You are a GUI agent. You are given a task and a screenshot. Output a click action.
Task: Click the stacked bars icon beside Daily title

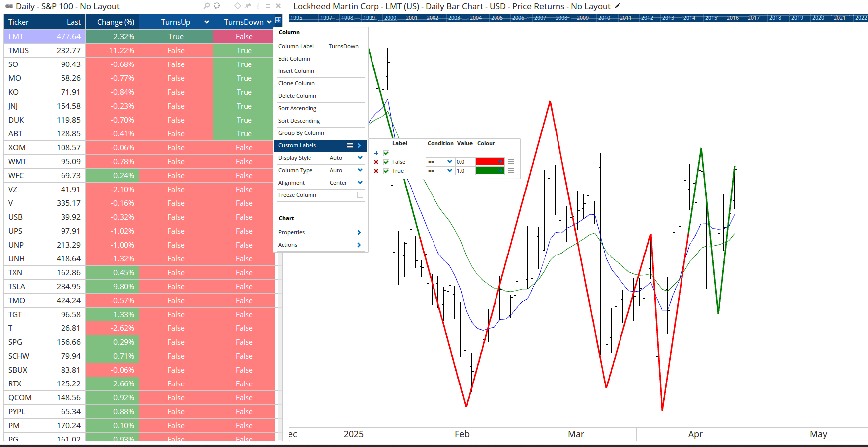[x=9, y=6]
